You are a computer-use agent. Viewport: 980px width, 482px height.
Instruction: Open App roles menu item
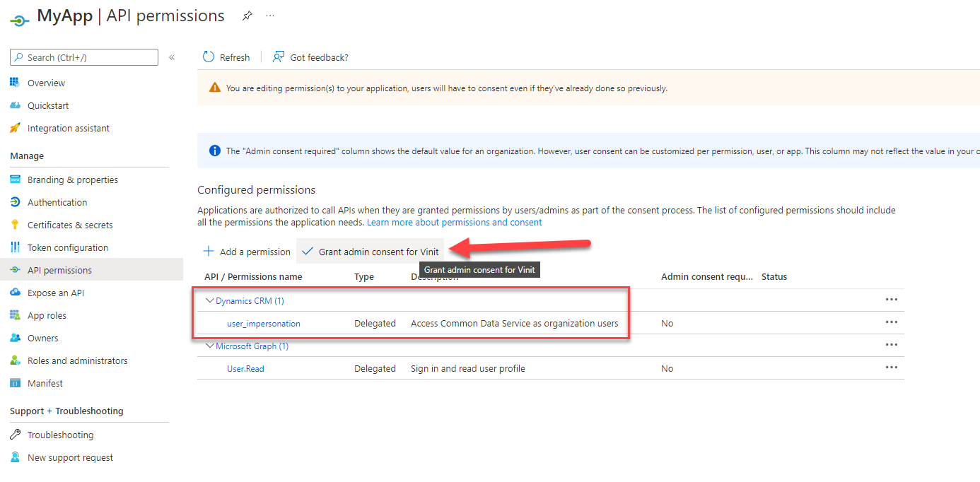(x=47, y=315)
